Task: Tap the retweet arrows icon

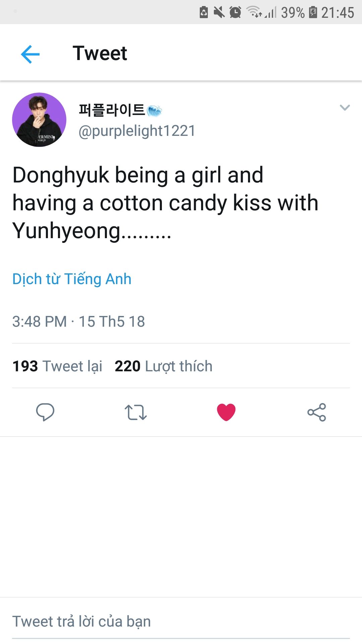Action: pyautogui.click(x=136, y=412)
